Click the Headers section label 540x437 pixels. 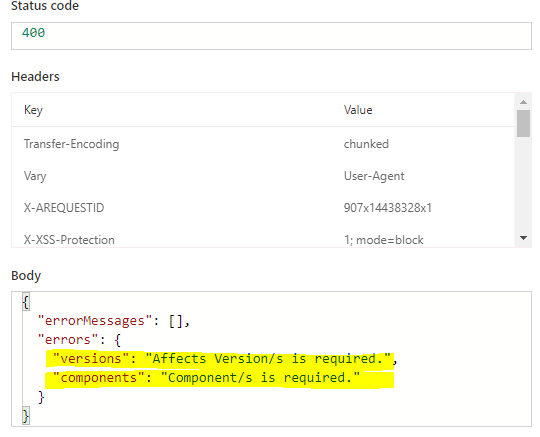click(35, 76)
